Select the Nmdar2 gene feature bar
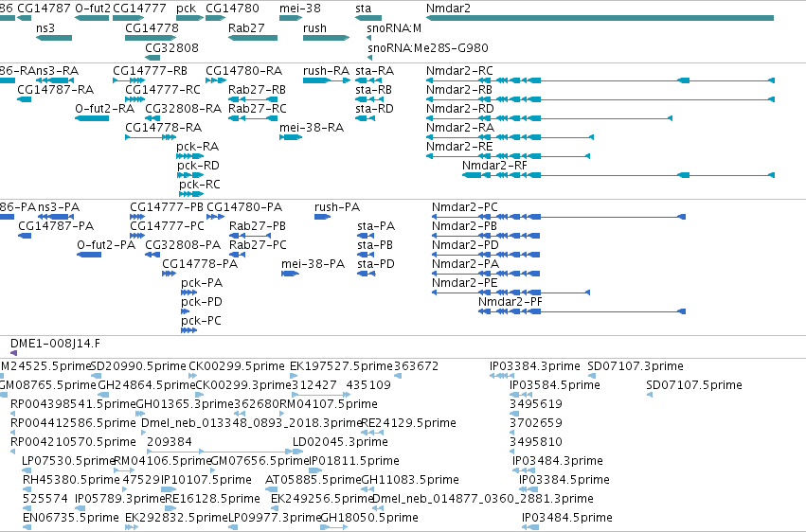This screenshot has width=806, height=532. [600, 18]
